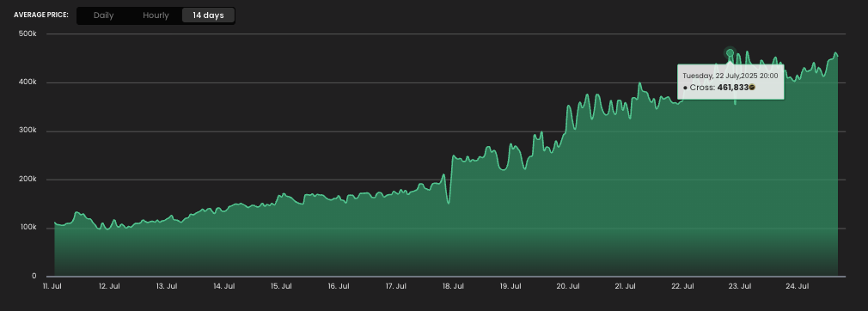Click the 100k axis label

28,228
